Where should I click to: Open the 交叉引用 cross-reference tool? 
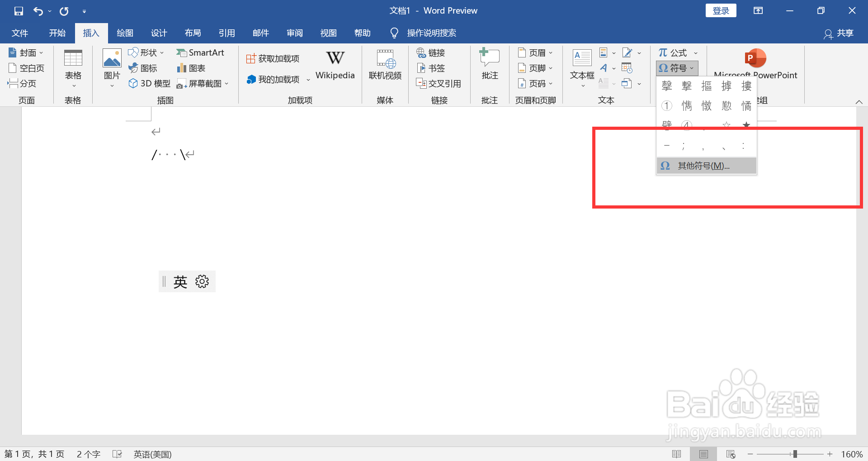[439, 83]
